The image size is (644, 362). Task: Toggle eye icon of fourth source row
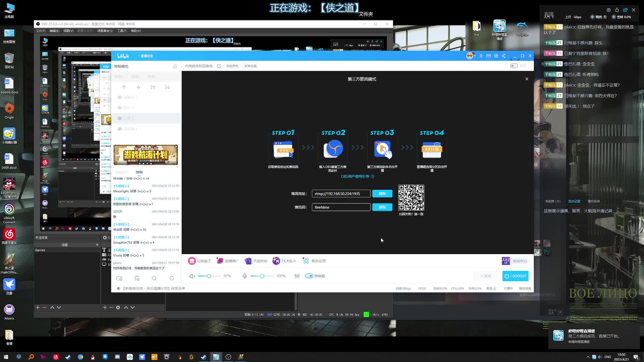[x=120, y=129]
